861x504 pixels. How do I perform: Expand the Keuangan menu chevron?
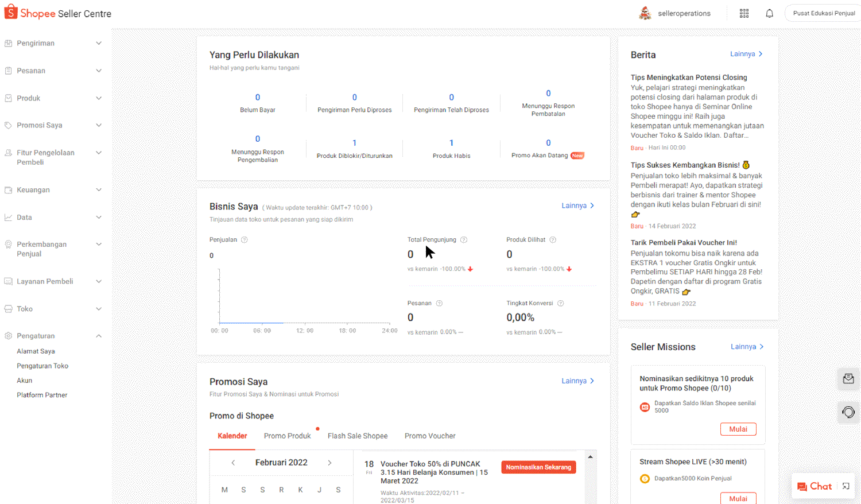pos(99,190)
